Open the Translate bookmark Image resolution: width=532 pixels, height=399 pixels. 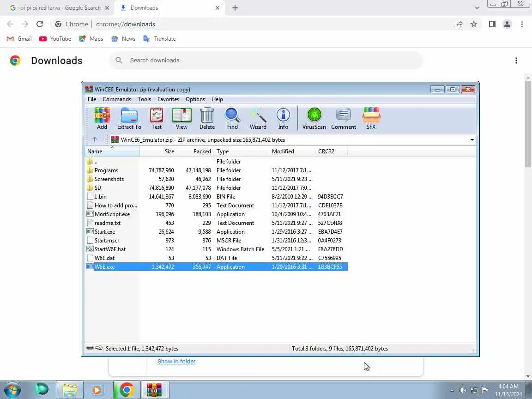(159, 39)
